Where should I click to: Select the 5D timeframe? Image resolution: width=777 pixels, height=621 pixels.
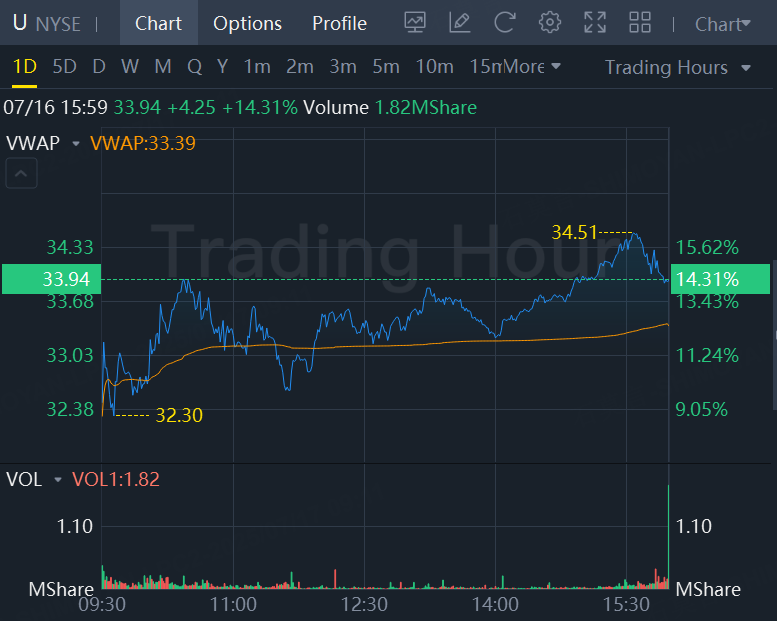coord(64,67)
